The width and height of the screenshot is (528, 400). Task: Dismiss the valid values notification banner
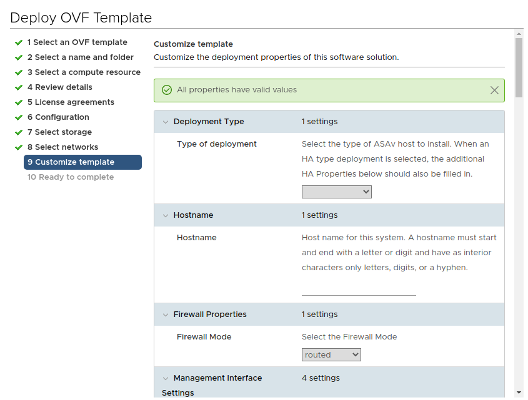(494, 90)
